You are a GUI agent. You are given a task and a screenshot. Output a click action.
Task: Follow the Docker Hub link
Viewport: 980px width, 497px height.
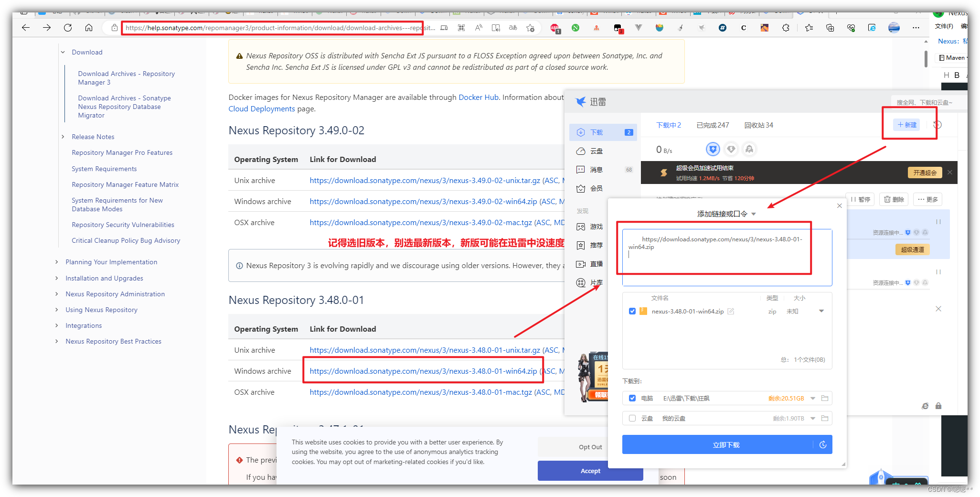[479, 97]
